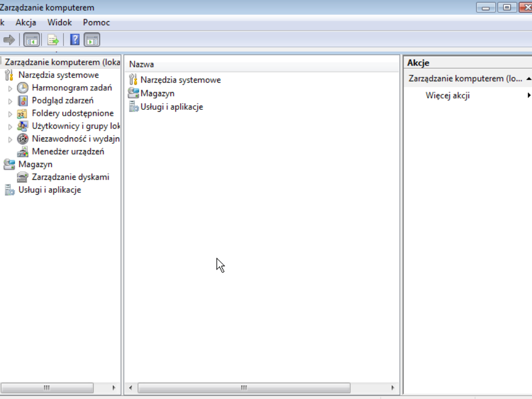Click the Nazwa column header
The image size is (532, 399).
[142, 65]
